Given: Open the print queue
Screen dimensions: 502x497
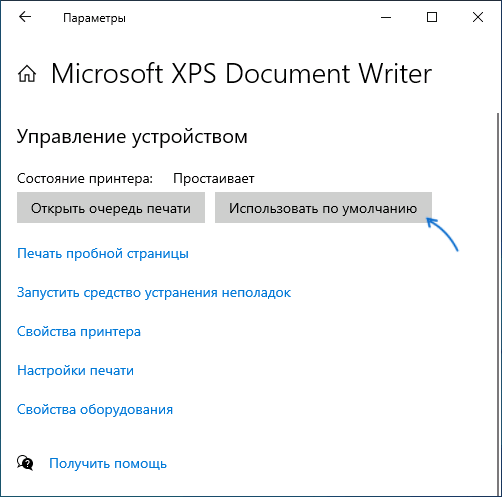Looking at the screenshot, I should [111, 208].
